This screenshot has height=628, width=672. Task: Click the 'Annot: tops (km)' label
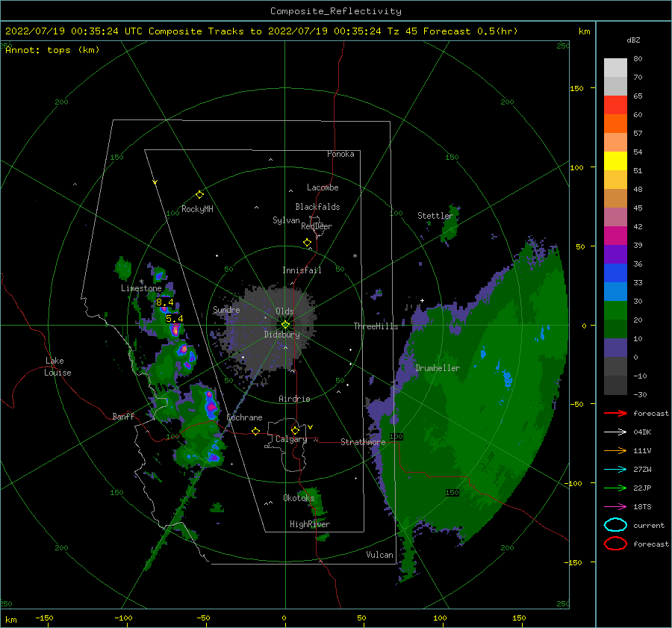click(52, 50)
